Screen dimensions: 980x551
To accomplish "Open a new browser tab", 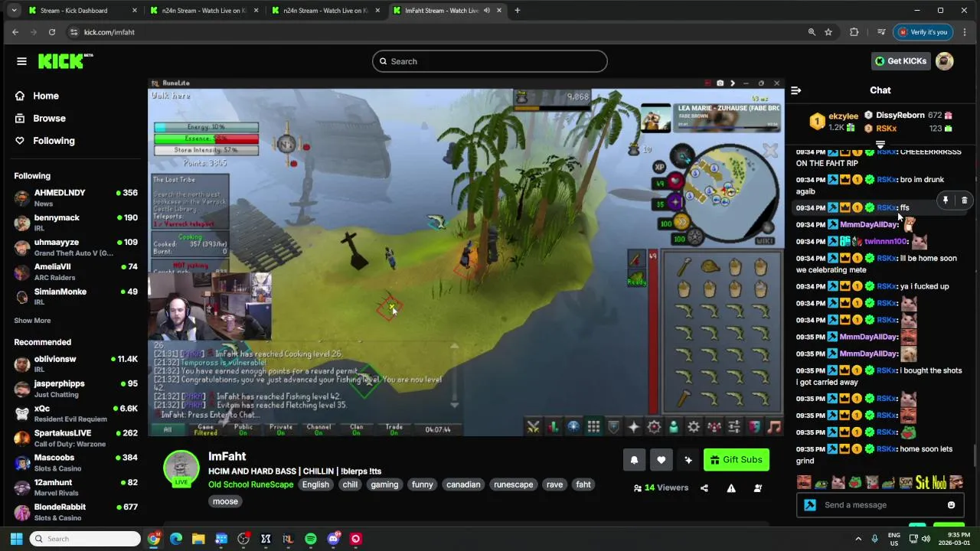I will click(517, 11).
